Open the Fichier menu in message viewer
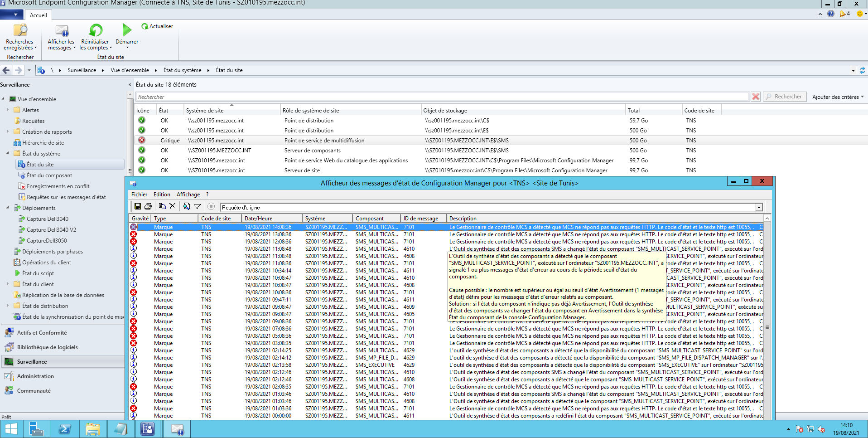Screen dimensions: 868x438 [x=139, y=194]
